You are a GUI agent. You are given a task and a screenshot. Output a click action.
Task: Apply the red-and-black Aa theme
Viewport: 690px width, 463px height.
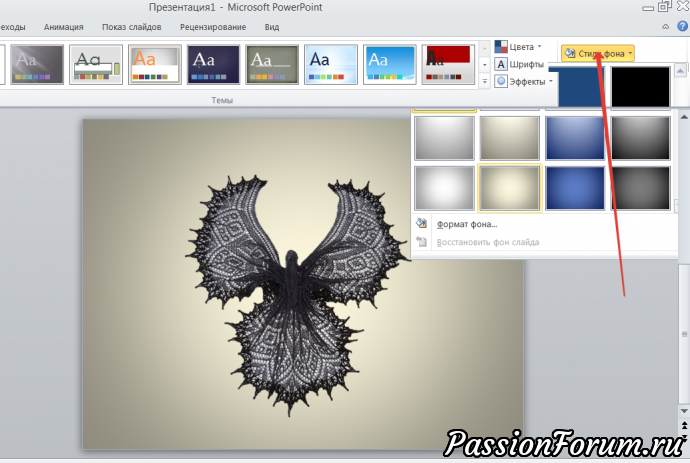click(447, 63)
